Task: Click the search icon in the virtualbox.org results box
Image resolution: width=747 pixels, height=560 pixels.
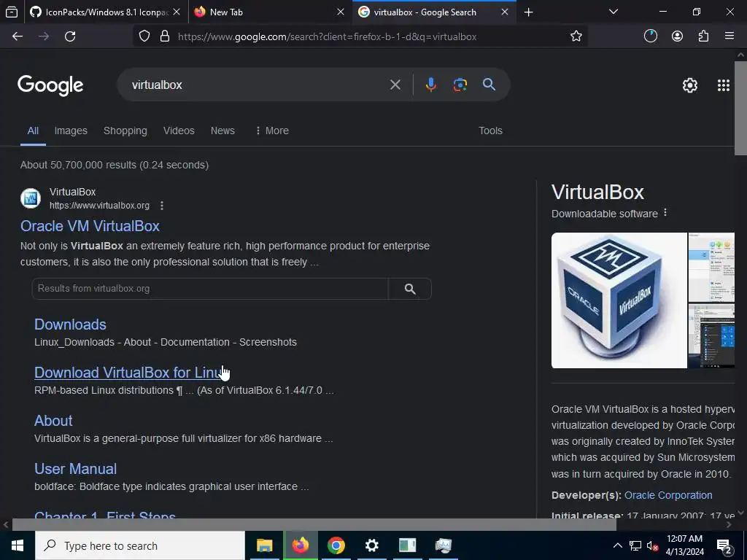Action: (410, 289)
